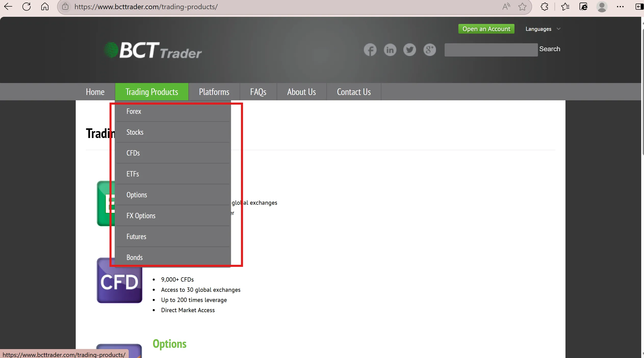
Task: Open the Home navigation tab
Action: pyautogui.click(x=95, y=92)
